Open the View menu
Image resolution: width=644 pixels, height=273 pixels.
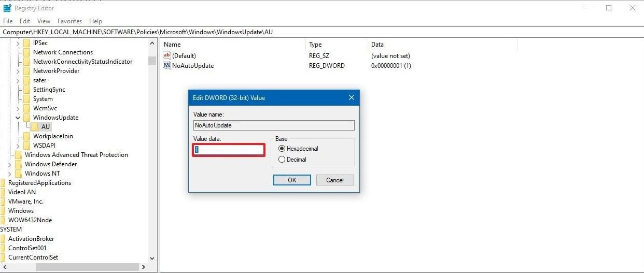click(44, 21)
